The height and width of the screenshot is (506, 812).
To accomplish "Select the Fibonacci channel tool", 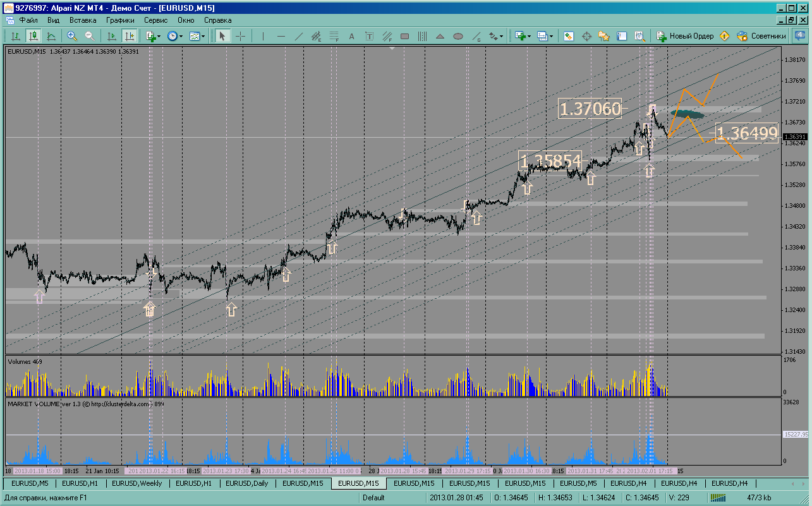I will (387, 36).
